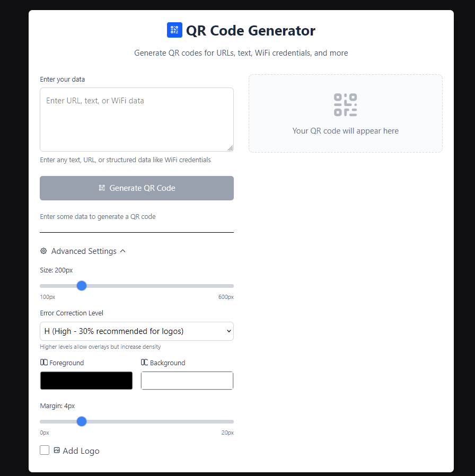The image size is (475, 476).
Task: Click the chevron after Advanced Settings text
Action: tap(122, 251)
